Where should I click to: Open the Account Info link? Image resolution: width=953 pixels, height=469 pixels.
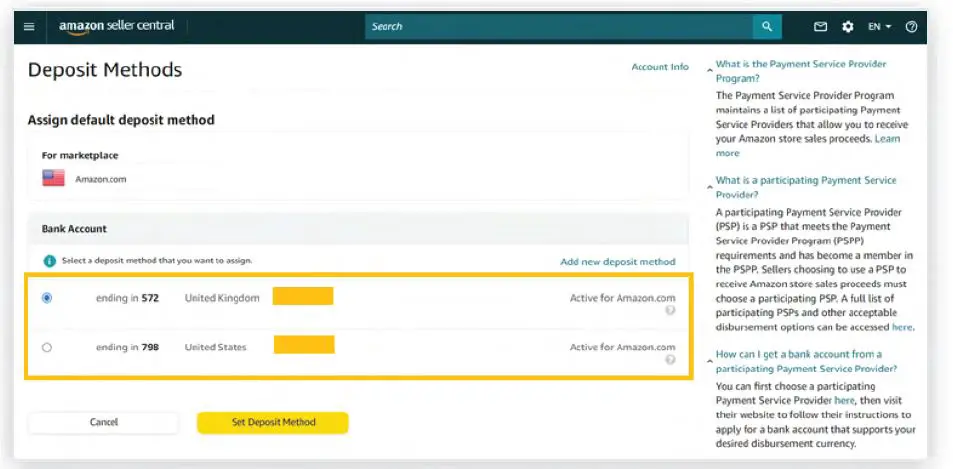tap(660, 67)
